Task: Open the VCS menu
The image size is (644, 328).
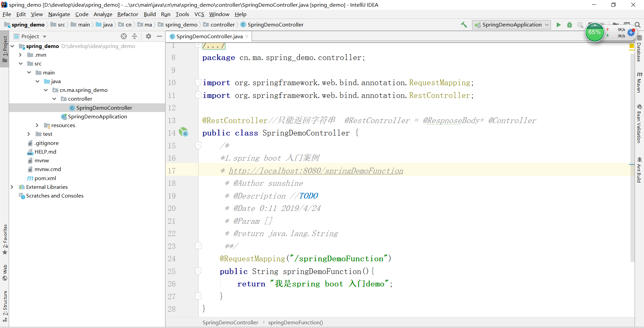Action: (199, 14)
